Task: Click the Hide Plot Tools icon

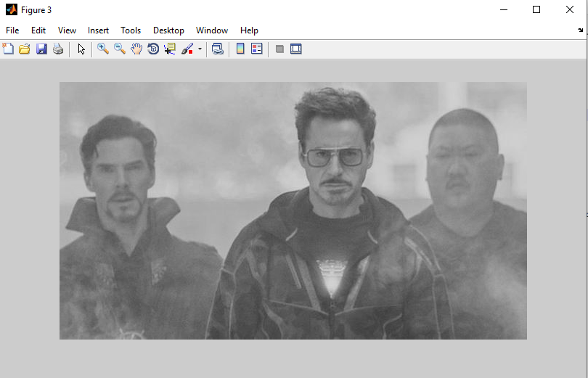Action: tap(279, 49)
